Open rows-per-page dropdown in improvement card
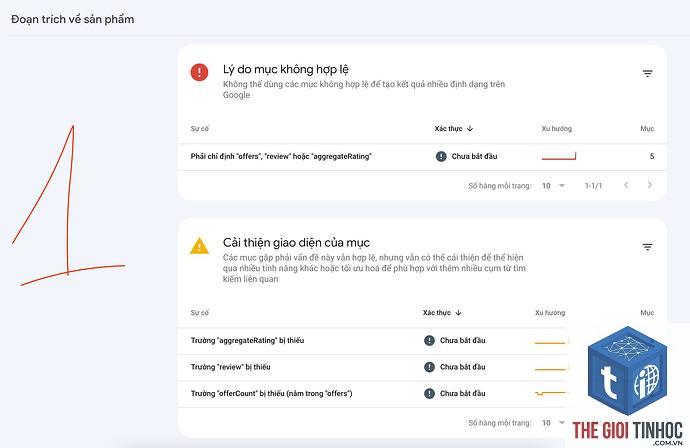The height and width of the screenshot is (448, 690). (x=553, y=422)
